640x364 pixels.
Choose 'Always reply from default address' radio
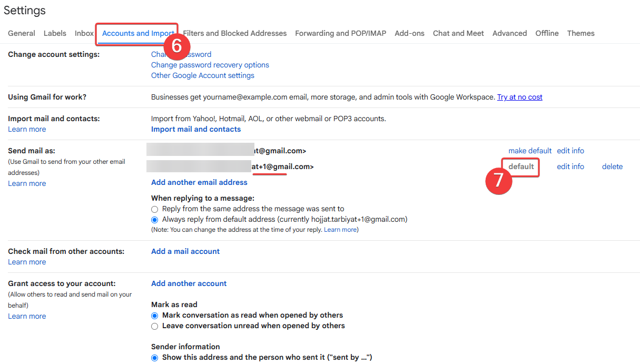(155, 220)
